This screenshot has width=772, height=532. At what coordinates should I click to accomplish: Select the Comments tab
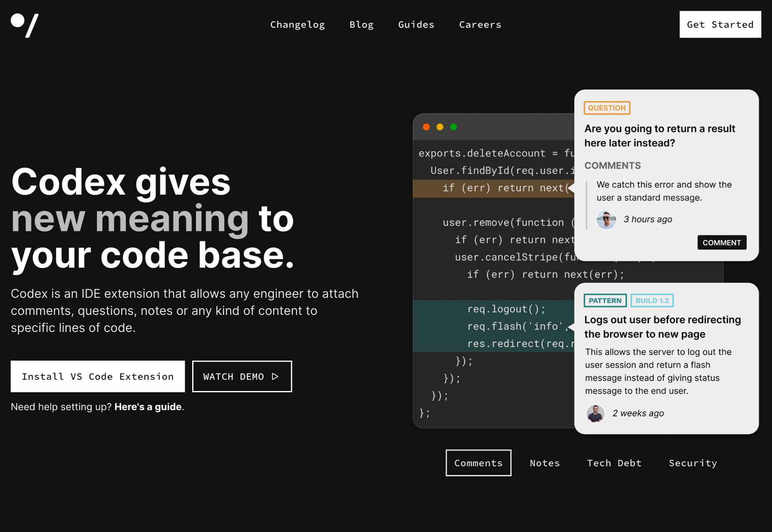(x=478, y=463)
